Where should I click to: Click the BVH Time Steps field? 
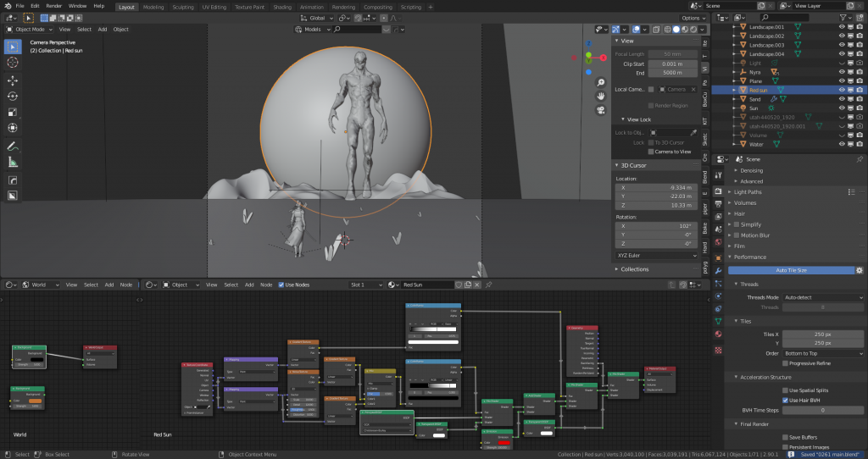822,411
